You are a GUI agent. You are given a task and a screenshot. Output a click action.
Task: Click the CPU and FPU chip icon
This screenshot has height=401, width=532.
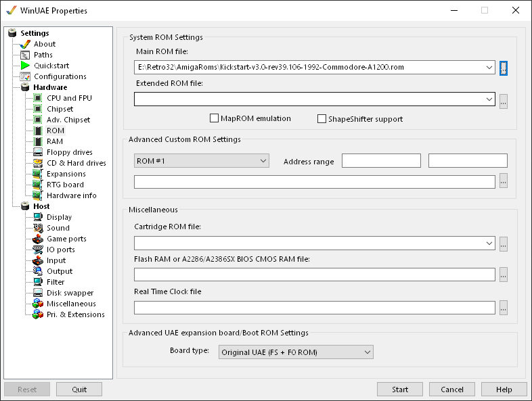[38, 98]
